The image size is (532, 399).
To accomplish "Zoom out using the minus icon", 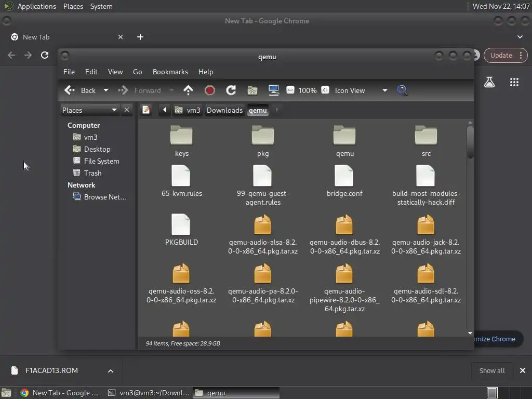I will (x=290, y=90).
